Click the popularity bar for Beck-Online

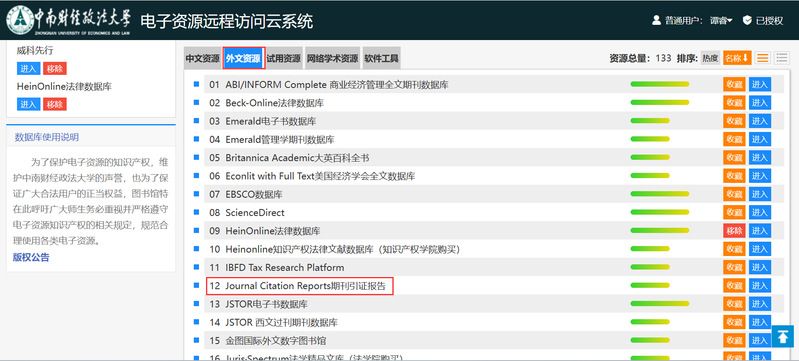coord(659,102)
